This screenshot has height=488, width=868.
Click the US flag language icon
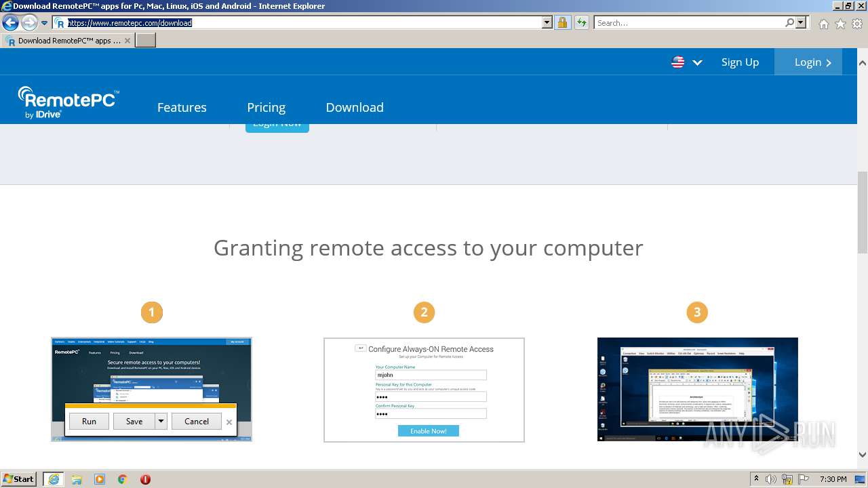point(677,62)
